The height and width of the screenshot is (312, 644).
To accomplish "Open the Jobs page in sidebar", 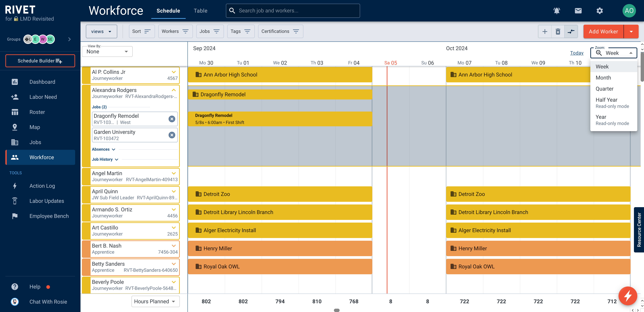I will (40, 142).
